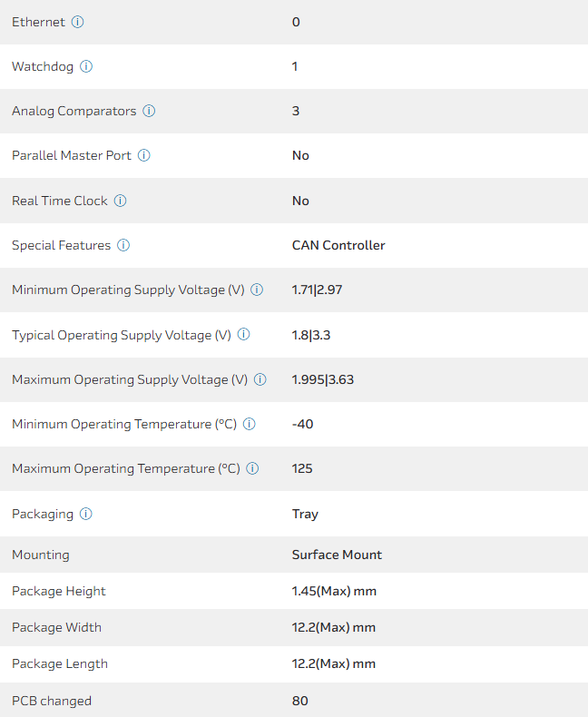This screenshot has height=717, width=588.
Task: Select the 12.2(Max) mm Package Width value
Action: [x=334, y=627]
